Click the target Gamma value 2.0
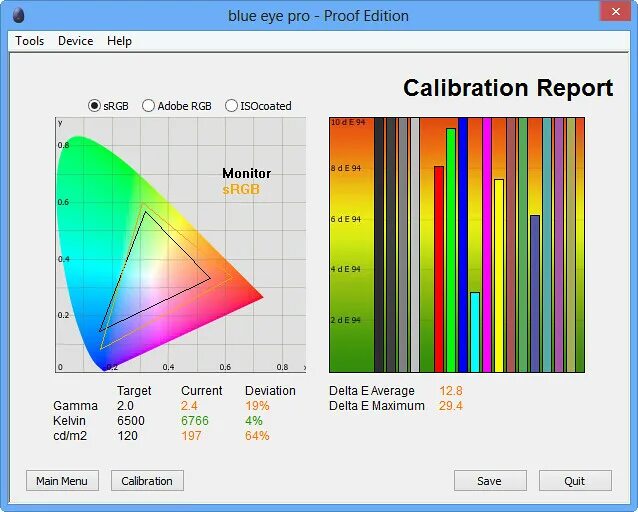Viewport: 638px width, 512px height. pyautogui.click(x=125, y=406)
